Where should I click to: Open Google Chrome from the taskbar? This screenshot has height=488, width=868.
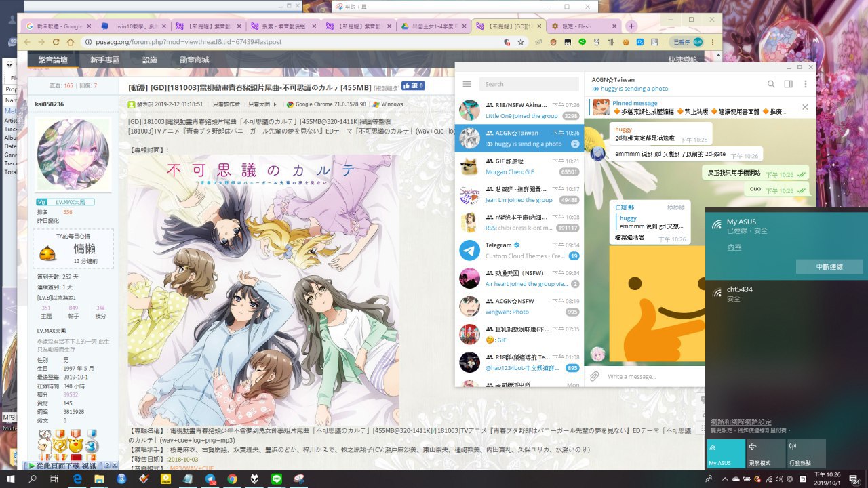point(232,479)
